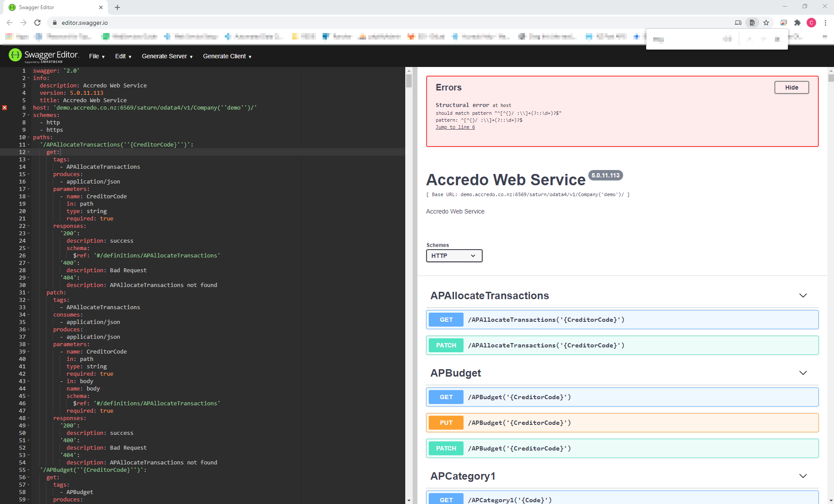Click the $ref line 26 in editor
Viewport: 834px width, 504px height.
(147, 255)
